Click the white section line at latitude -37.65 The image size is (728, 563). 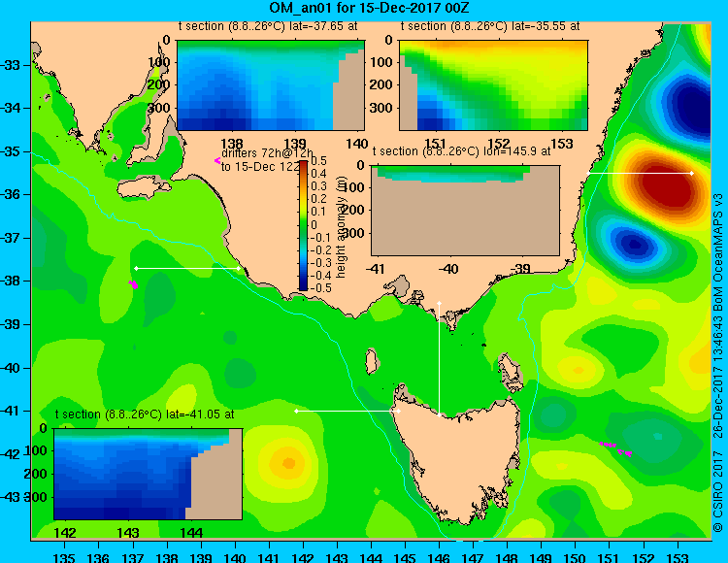(187, 268)
